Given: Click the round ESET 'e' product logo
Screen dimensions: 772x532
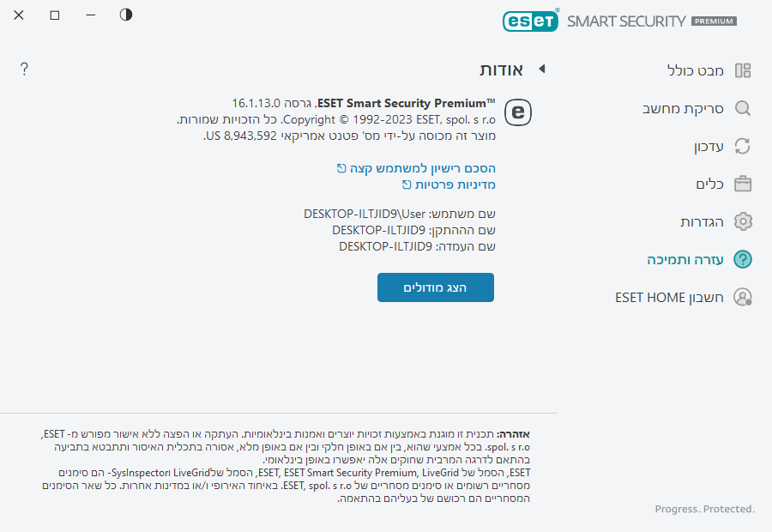Looking at the screenshot, I should point(518,112).
